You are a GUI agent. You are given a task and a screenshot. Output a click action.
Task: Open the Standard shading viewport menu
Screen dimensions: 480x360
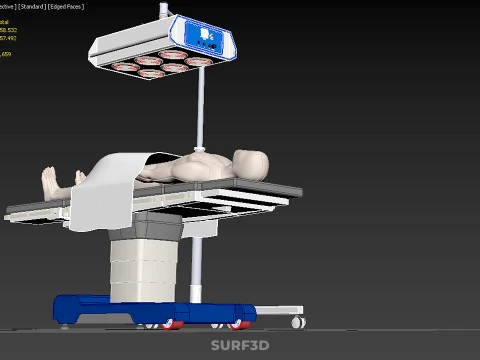pos(32,7)
